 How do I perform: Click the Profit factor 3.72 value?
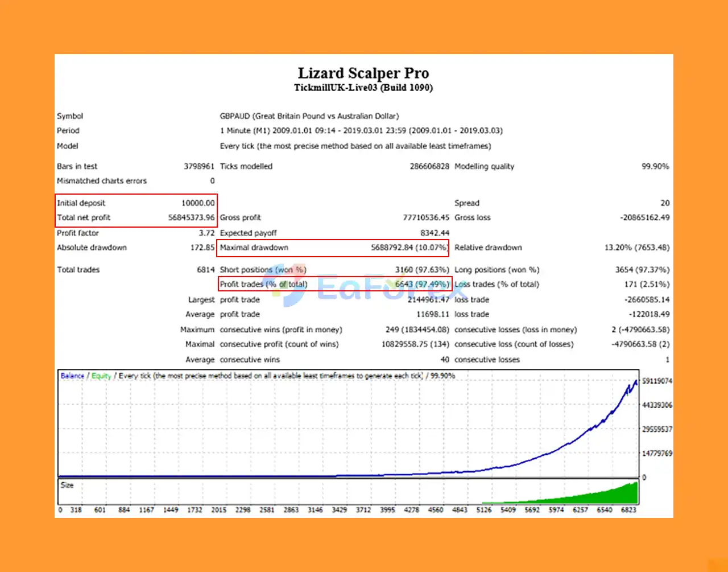tap(207, 233)
